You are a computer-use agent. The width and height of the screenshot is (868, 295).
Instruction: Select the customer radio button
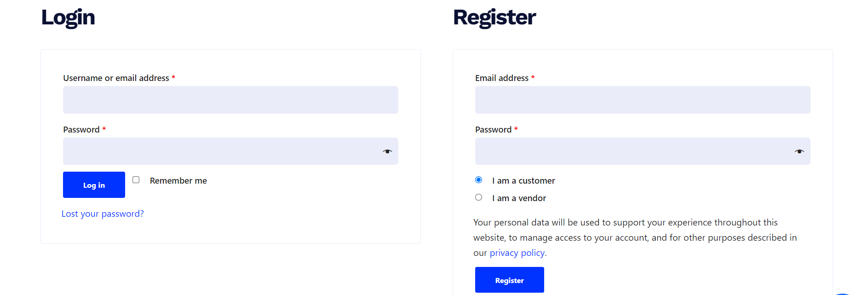coord(478,180)
